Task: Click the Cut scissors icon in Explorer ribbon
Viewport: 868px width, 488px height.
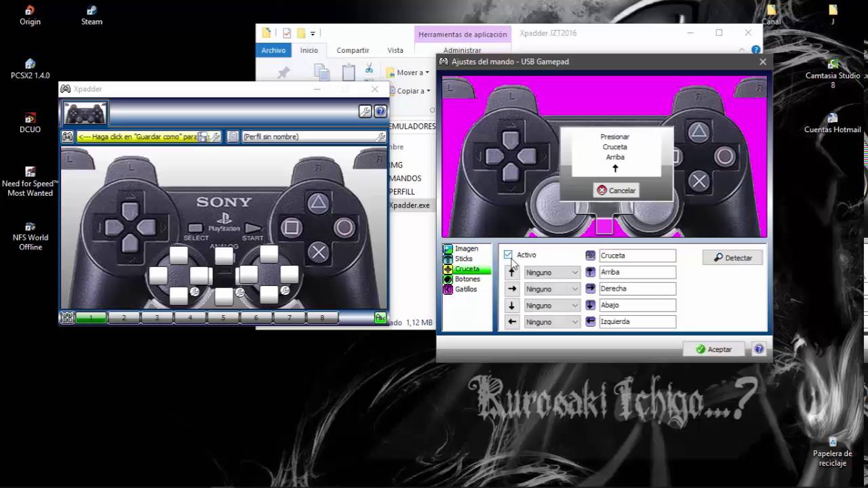Action: (x=369, y=68)
